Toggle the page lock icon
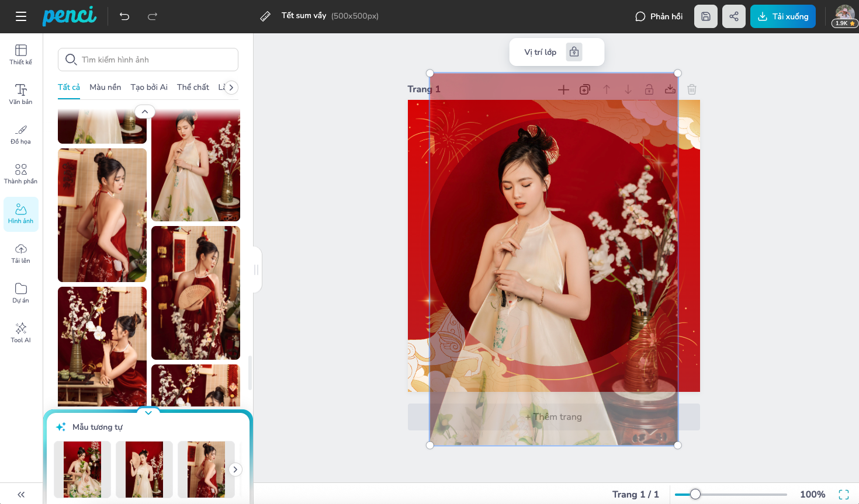Image resolution: width=859 pixels, height=504 pixels. (649, 89)
